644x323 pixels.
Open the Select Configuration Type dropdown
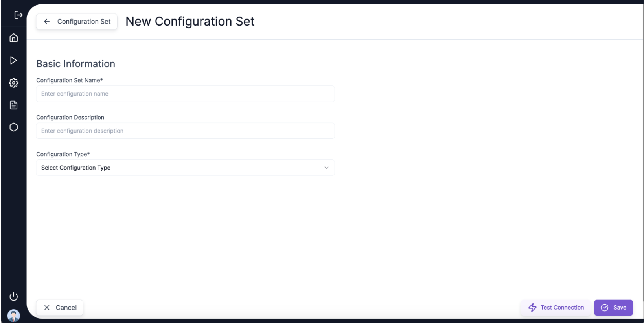(x=185, y=168)
